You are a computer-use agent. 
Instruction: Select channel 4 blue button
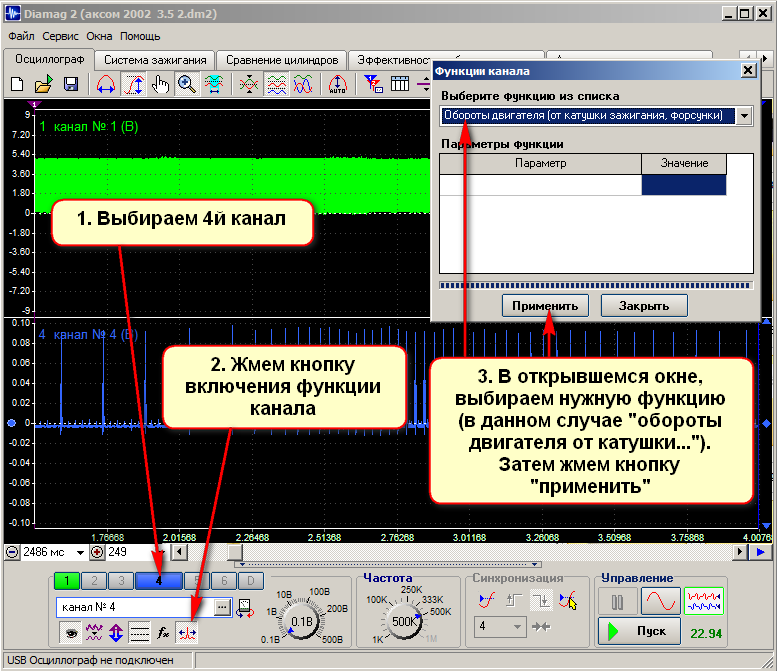[159, 581]
